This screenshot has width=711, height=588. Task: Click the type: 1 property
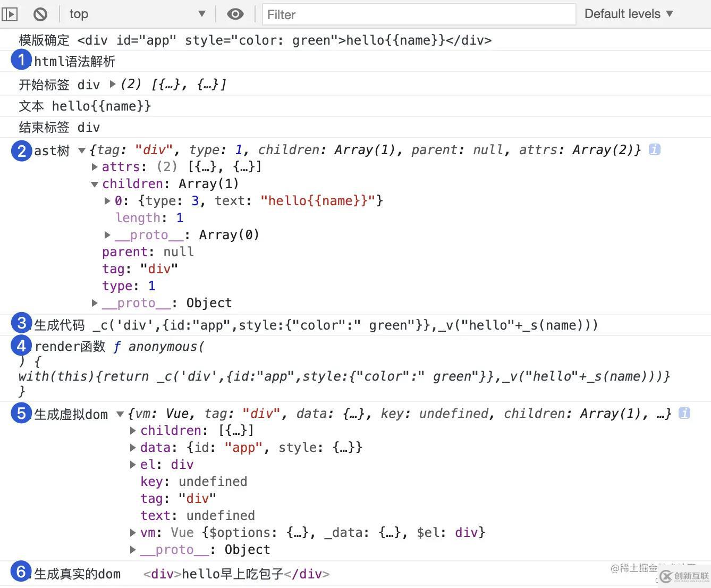coord(129,286)
